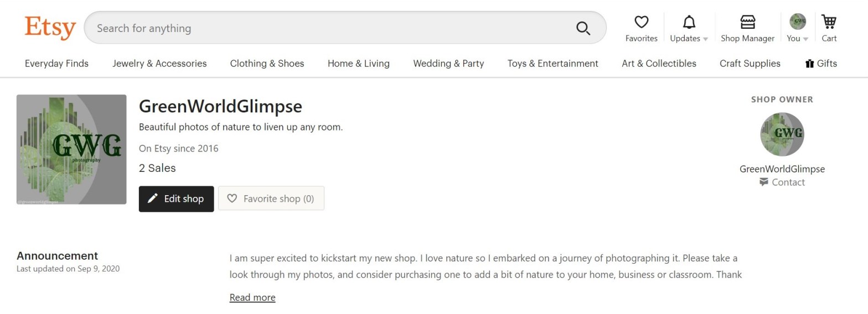Image resolution: width=868 pixels, height=314 pixels.
Task: Click the shop owner avatar image
Action: tap(782, 134)
